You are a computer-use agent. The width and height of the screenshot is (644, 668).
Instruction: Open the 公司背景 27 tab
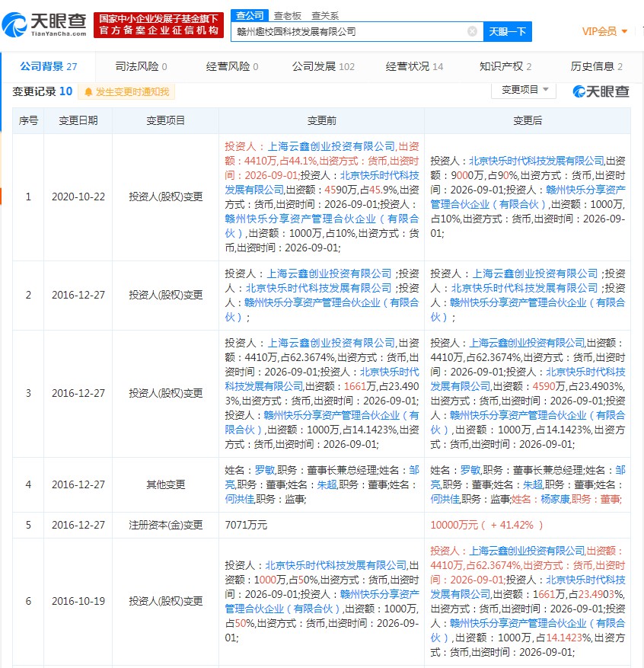click(49, 66)
